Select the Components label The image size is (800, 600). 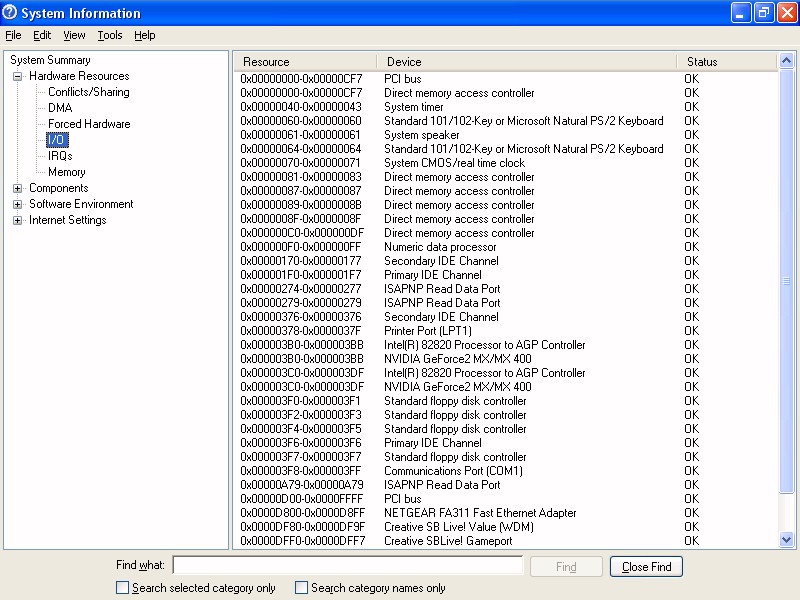[x=59, y=188]
